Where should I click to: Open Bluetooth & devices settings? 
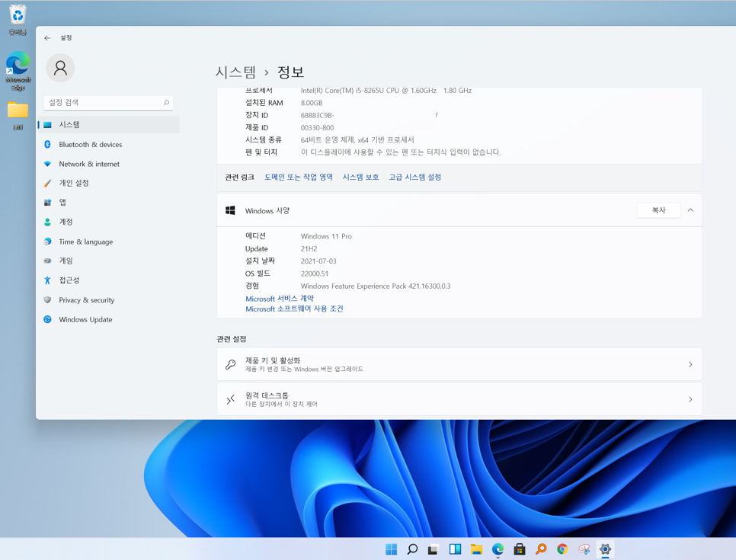tap(108, 145)
